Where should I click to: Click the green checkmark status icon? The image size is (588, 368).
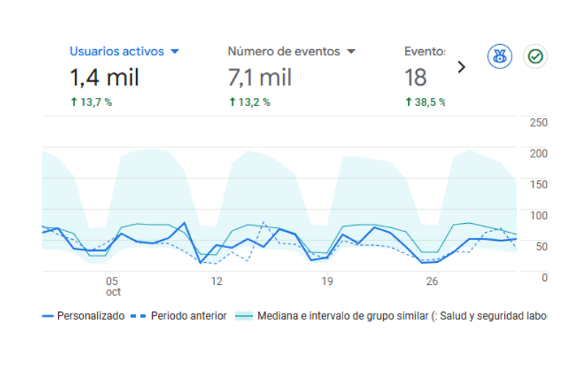pos(535,57)
